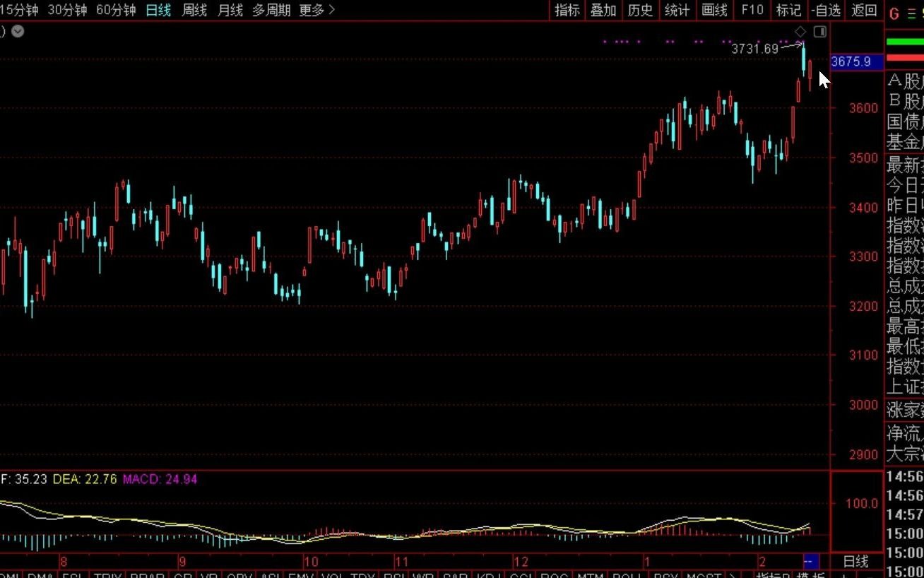Expand the 更多 period options
Image resolution: width=924 pixels, height=578 pixels.
[317, 10]
